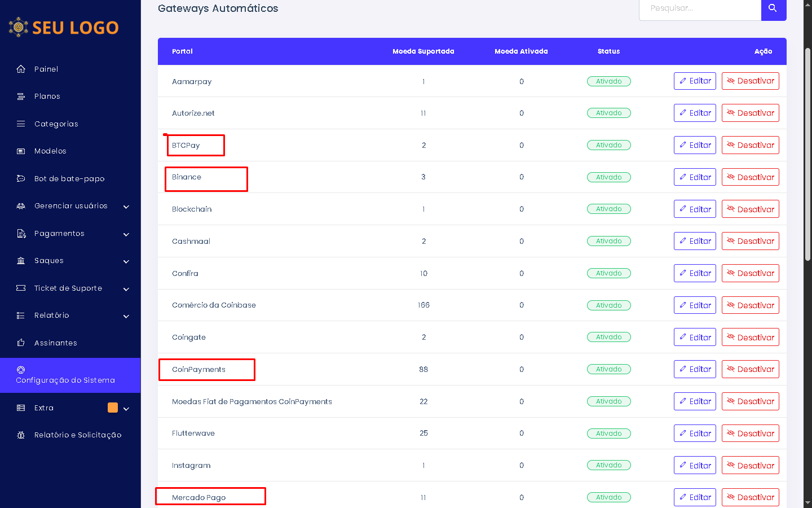The width and height of the screenshot is (812, 508).
Task: Disable the Flutterwave gateway
Action: pos(750,433)
